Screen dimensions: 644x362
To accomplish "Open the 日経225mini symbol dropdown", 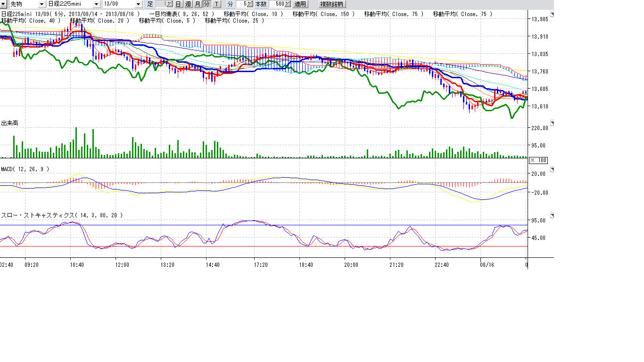I will (96, 4).
